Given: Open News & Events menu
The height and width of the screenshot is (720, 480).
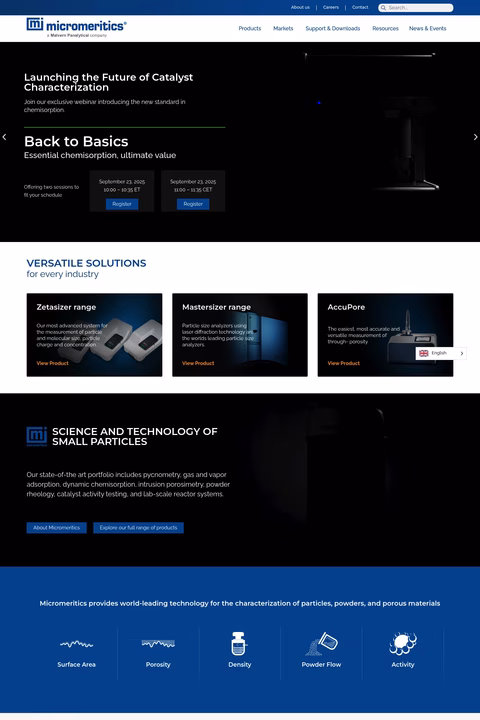Looking at the screenshot, I should [x=428, y=28].
